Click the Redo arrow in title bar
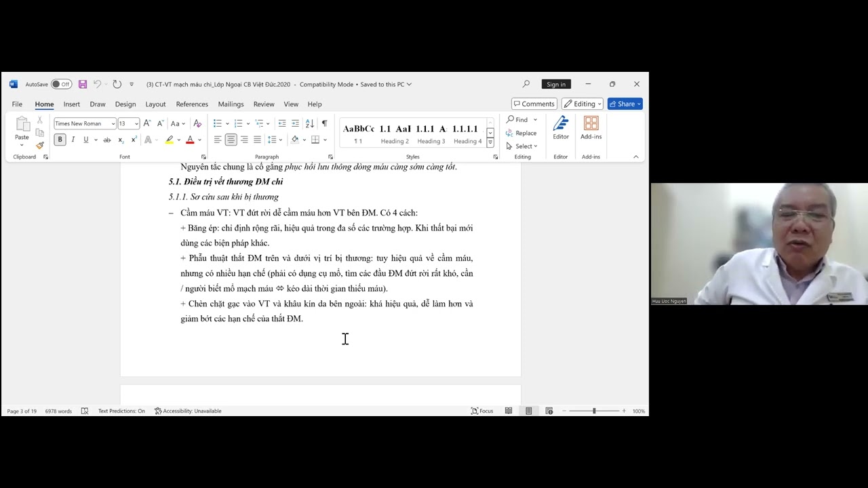Image resolution: width=868 pixels, height=488 pixels. [x=117, y=84]
